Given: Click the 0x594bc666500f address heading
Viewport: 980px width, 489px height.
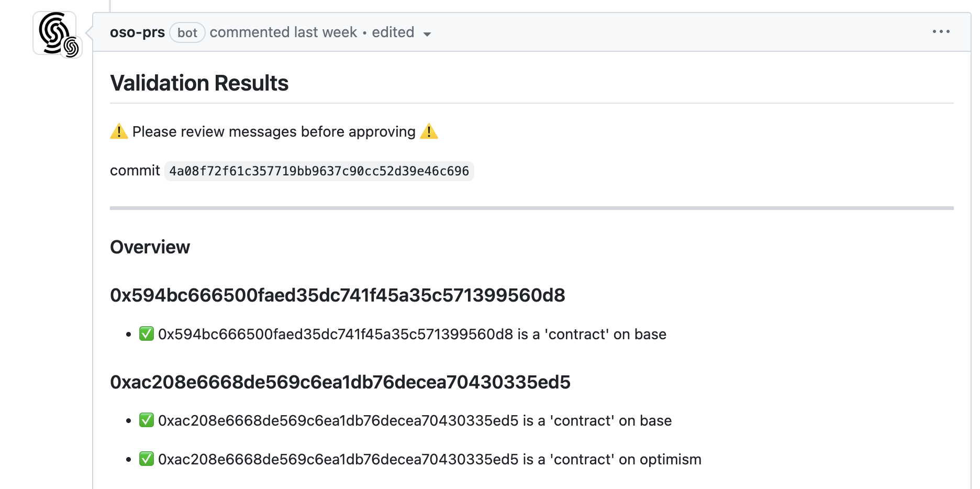Looking at the screenshot, I should point(337,295).
